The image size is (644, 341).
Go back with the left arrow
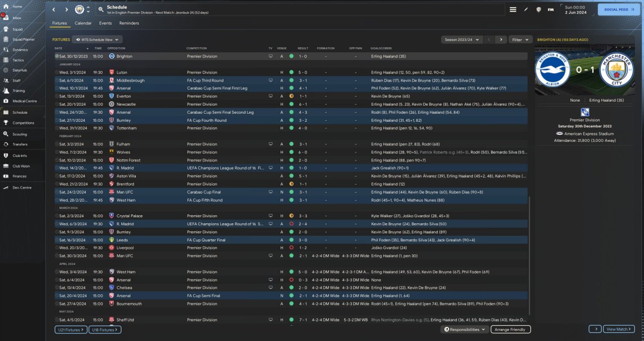tap(54, 10)
